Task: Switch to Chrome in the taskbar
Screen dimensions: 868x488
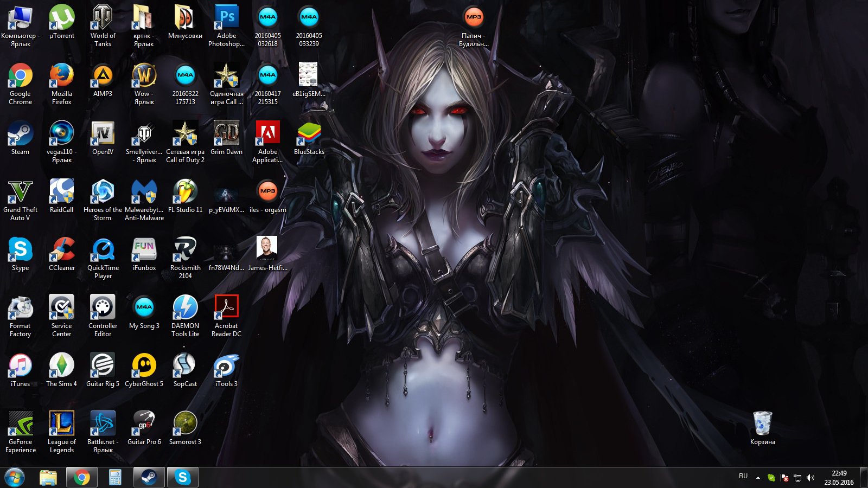Action: pos(82,478)
